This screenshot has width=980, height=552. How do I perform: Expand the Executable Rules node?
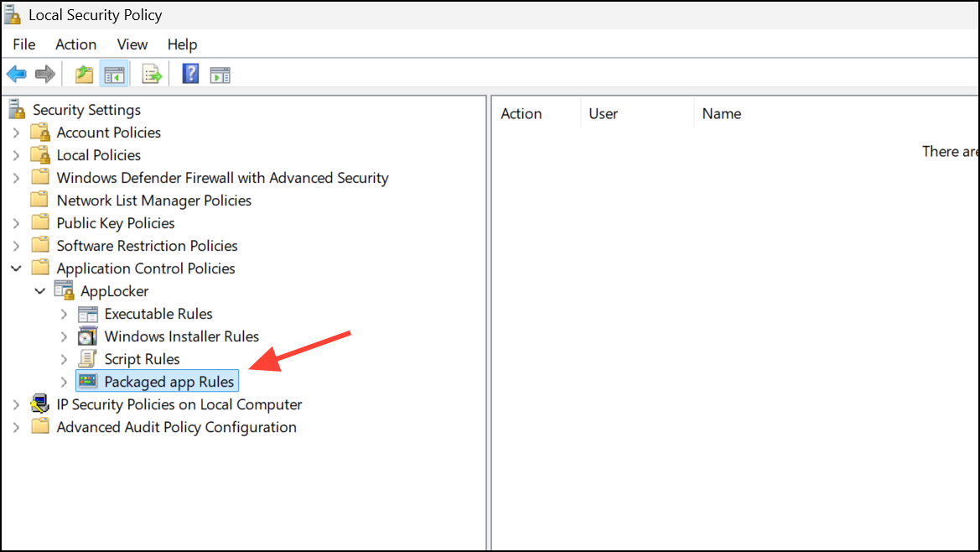coord(64,314)
